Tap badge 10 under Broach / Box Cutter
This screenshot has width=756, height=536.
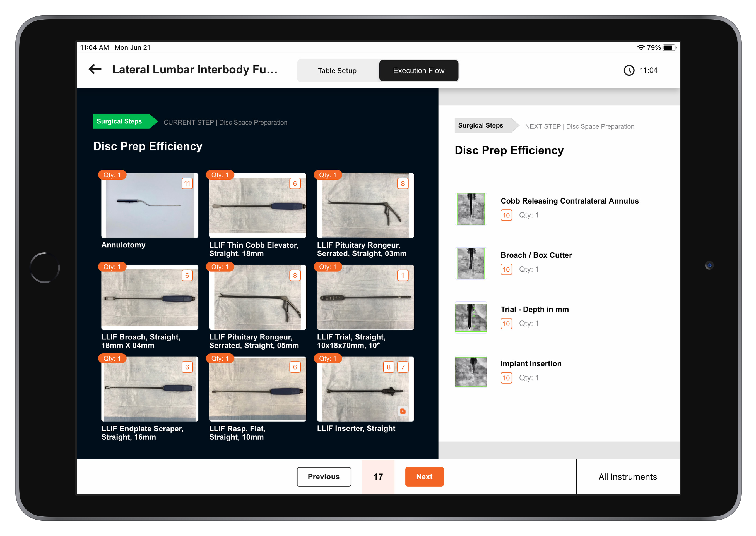click(x=506, y=269)
